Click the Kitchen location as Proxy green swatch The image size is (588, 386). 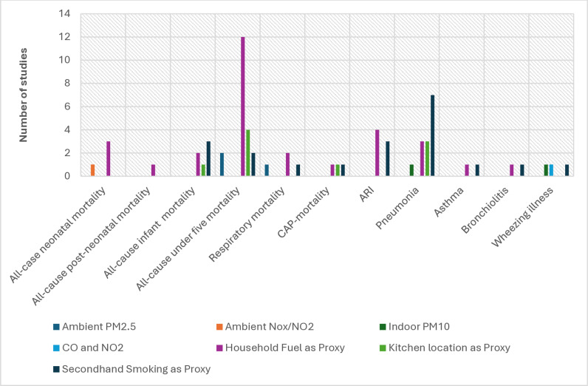tap(383, 348)
